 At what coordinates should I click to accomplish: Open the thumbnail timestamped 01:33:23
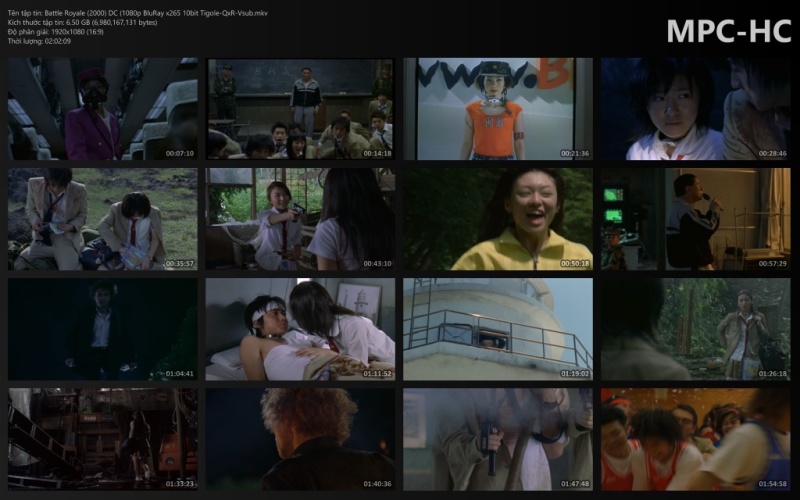(x=103, y=439)
